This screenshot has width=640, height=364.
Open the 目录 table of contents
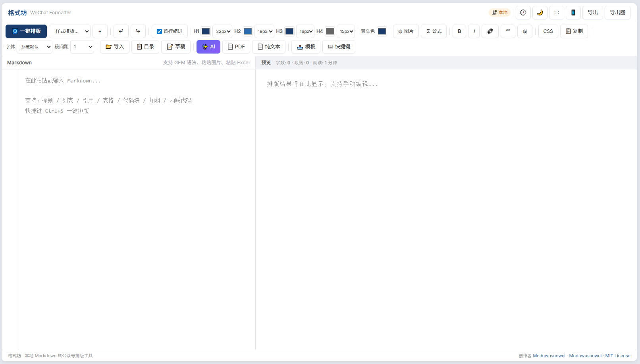[x=145, y=47]
